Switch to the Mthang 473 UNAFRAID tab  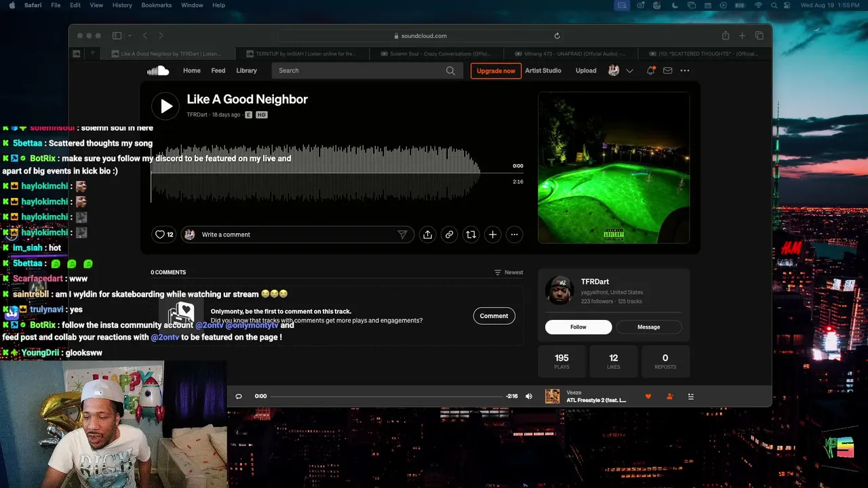tap(570, 54)
